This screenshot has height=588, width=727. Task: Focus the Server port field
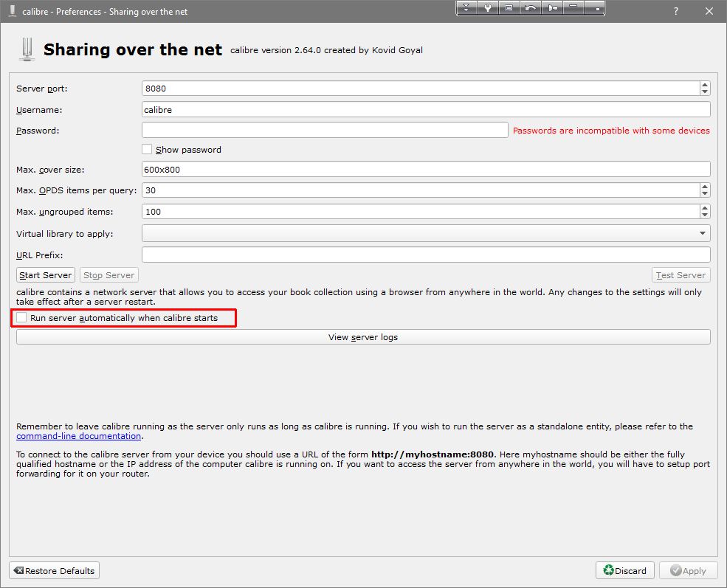pos(421,88)
